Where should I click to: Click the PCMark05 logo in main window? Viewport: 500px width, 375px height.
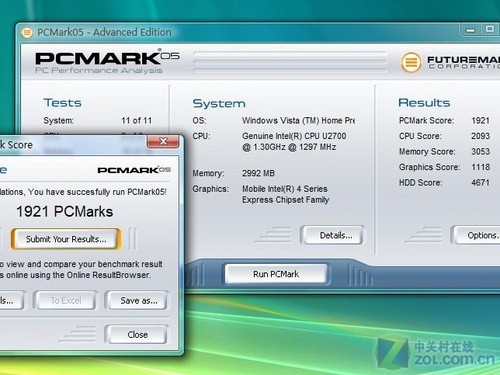[107, 61]
